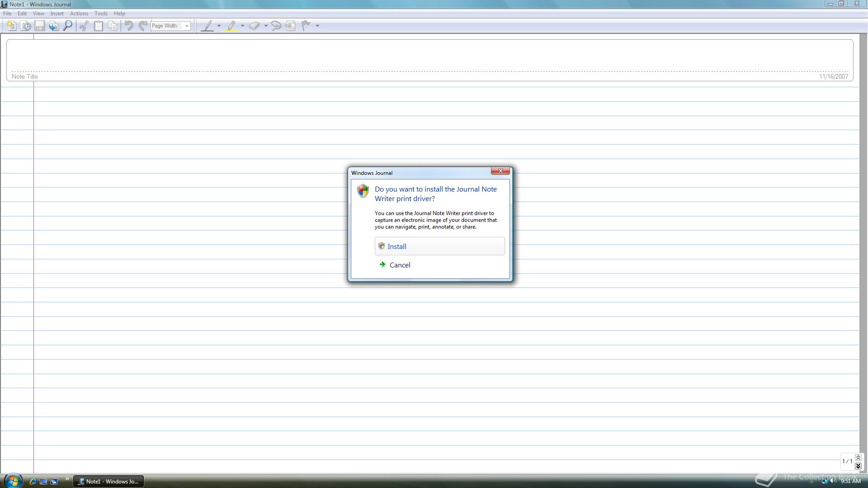This screenshot has width=868, height=488.
Task: Expand the Eraser options arrow
Action: pyautogui.click(x=266, y=26)
